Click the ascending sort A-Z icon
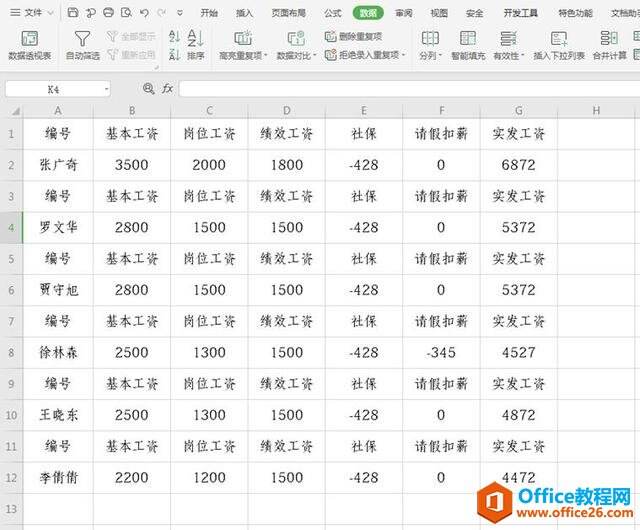Viewport: 640px width, 530px height. coord(174,36)
